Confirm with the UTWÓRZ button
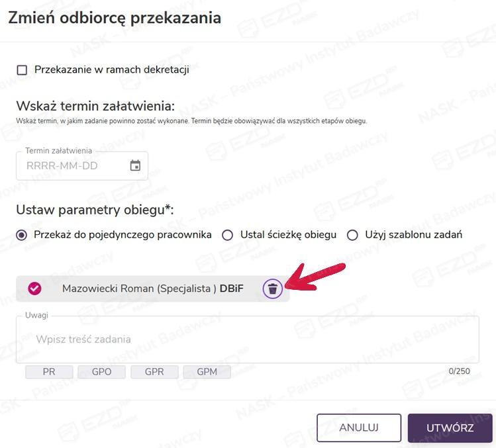The image size is (496, 448). 450,427
